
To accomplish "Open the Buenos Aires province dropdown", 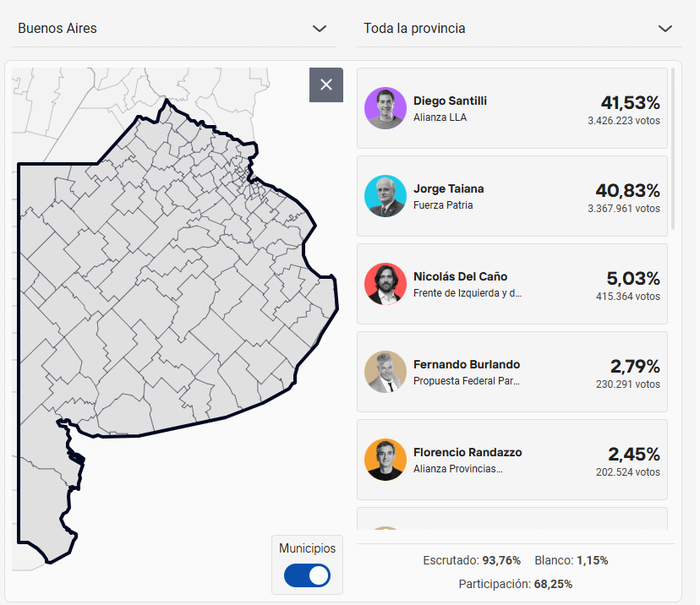I will [172, 29].
